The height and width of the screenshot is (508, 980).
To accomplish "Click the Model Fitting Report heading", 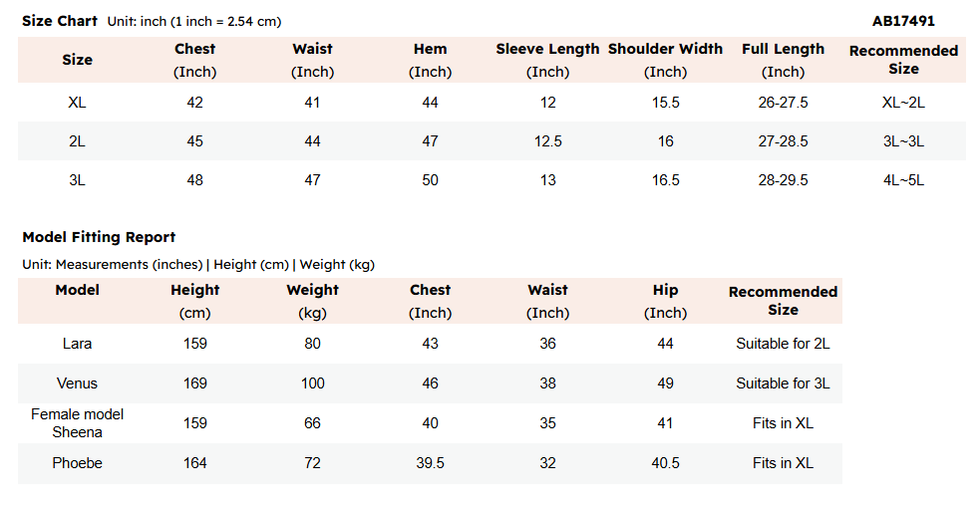I will [x=99, y=237].
